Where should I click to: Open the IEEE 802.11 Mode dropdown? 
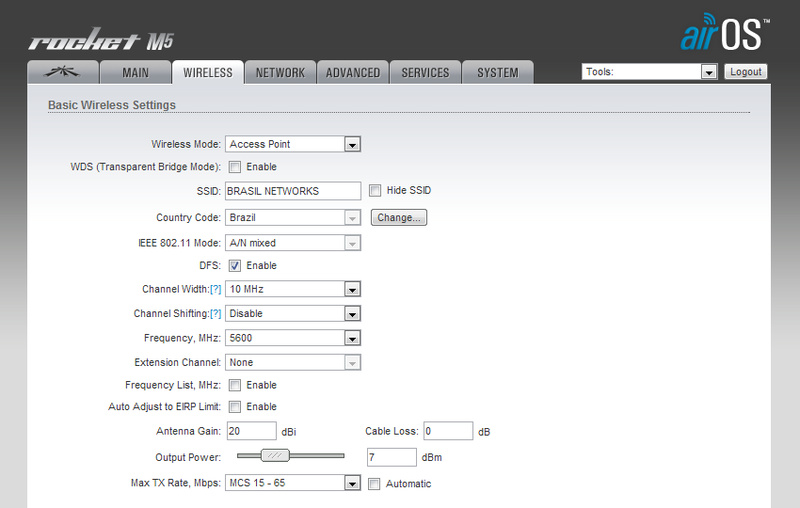point(293,243)
